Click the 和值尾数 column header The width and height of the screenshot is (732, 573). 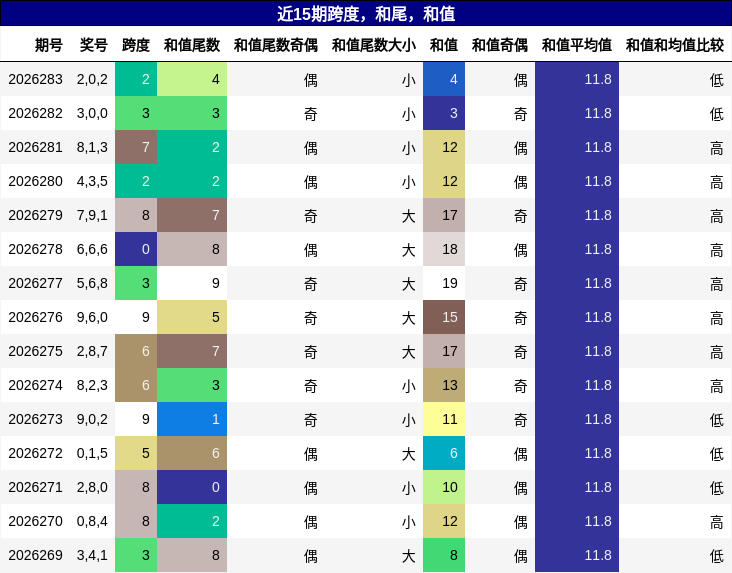click(x=191, y=45)
